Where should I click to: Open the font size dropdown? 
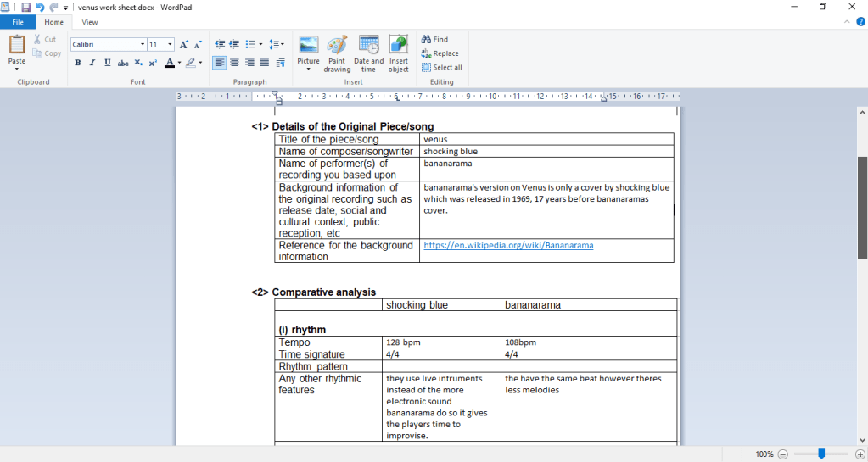(x=171, y=44)
